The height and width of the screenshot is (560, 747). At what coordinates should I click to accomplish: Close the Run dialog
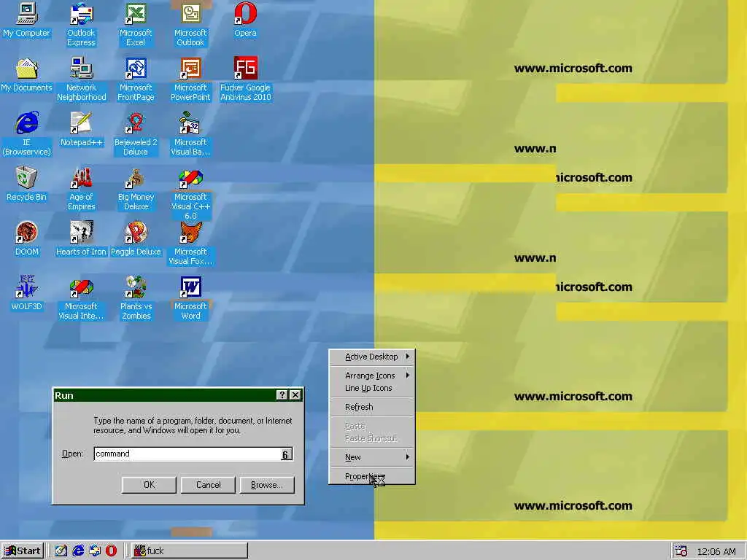[x=295, y=394]
